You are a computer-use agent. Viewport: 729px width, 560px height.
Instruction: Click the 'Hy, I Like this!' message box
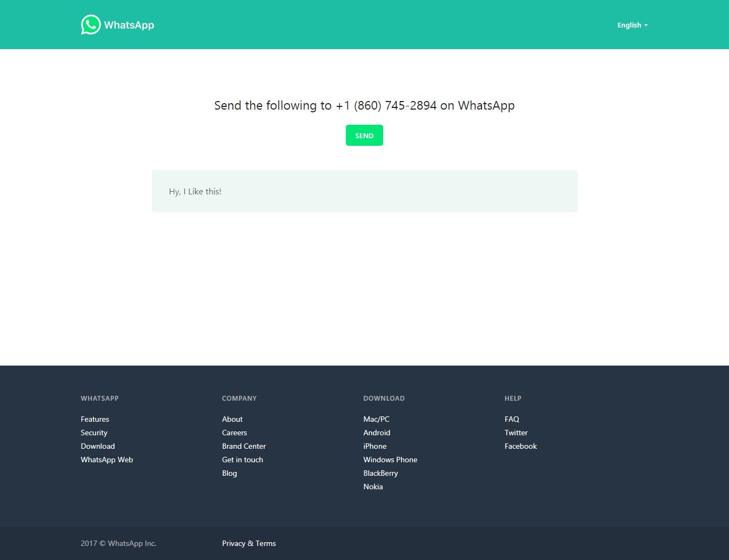(365, 191)
